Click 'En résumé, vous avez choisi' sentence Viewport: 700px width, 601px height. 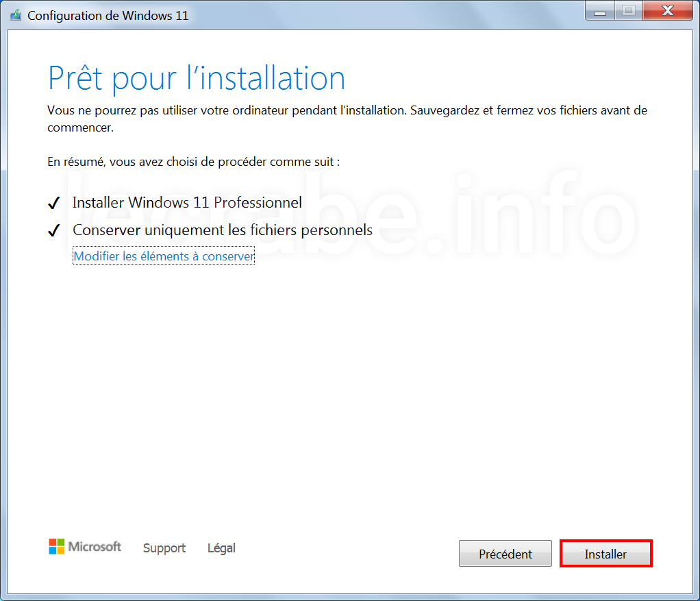coord(193,162)
